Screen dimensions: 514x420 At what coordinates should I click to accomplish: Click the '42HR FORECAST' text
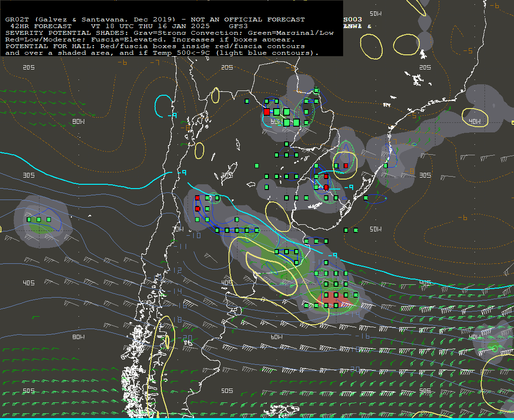pyautogui.click(x=41, y=26)
